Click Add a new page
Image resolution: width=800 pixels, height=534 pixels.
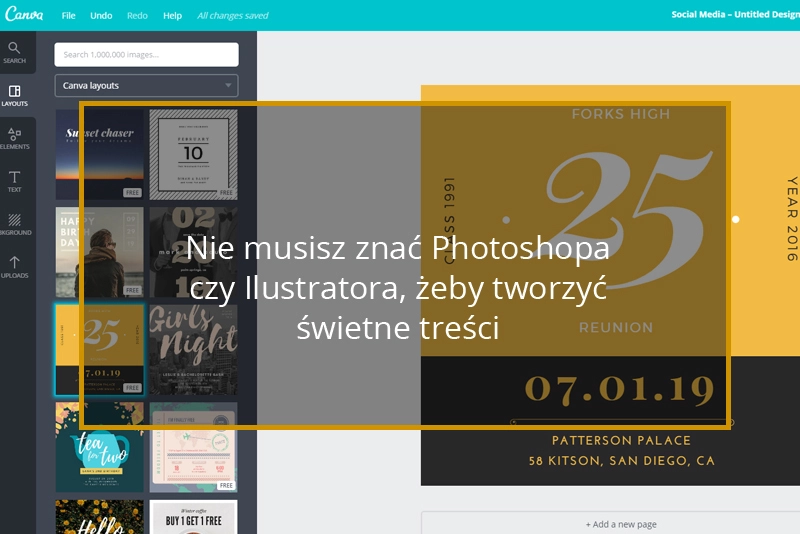[621, 524]
